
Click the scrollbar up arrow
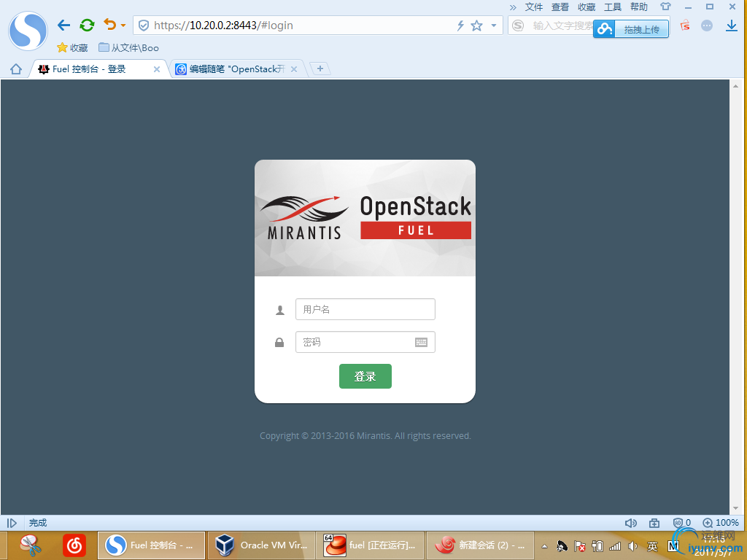(x=735, y=86)
